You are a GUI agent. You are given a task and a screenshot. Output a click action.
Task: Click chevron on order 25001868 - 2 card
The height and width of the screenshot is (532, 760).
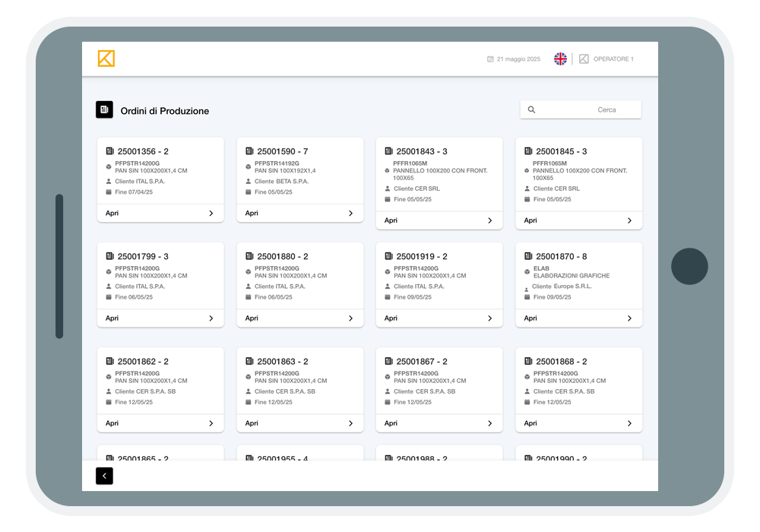pos(629,423)
